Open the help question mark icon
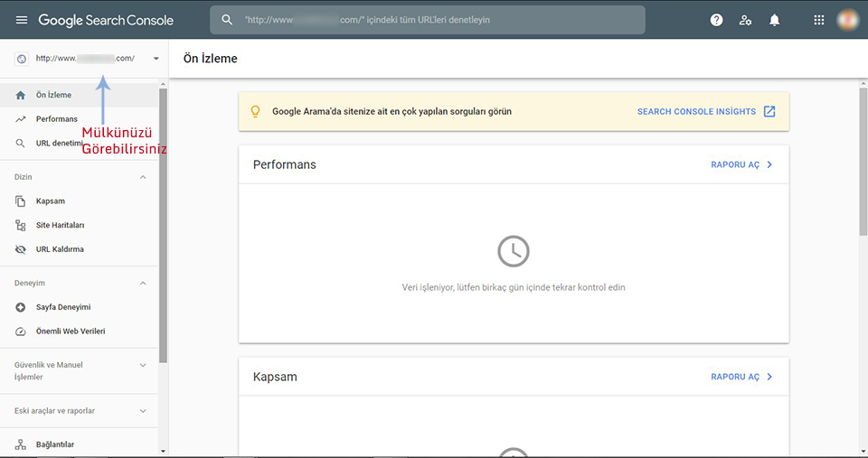 (716, 20)
